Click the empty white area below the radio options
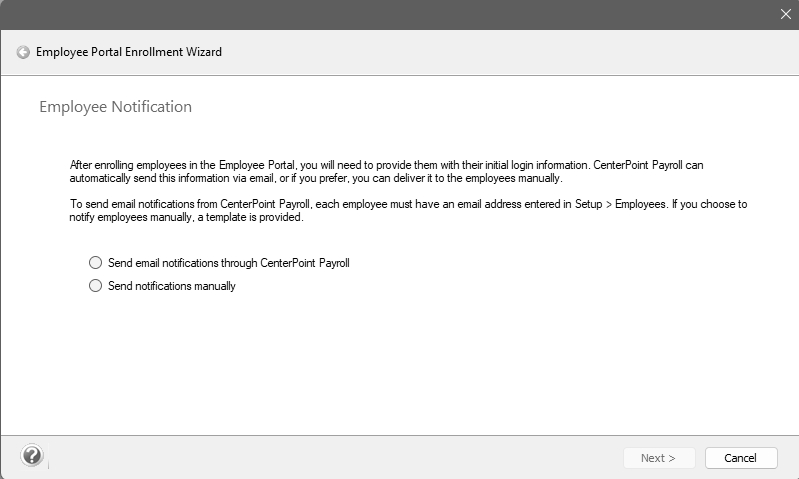The height and width of the screenshot is (479, 799). pos(400,370)
